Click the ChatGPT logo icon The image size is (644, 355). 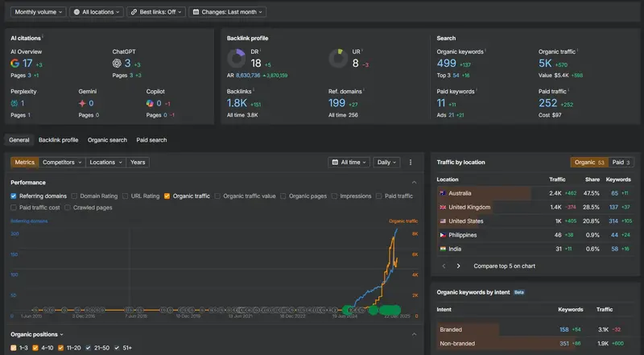tap(117, 64)
